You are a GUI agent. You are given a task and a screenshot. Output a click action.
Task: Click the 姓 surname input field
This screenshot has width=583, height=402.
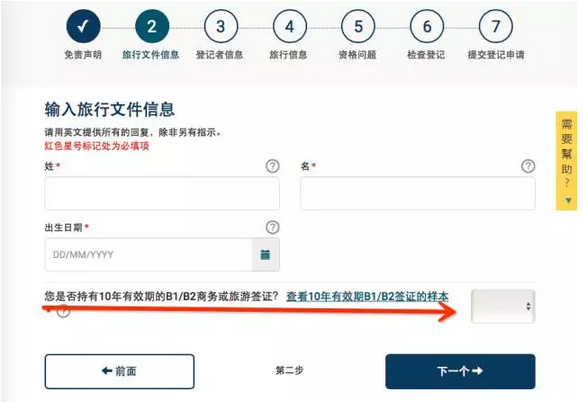click(x=162, y=193)
